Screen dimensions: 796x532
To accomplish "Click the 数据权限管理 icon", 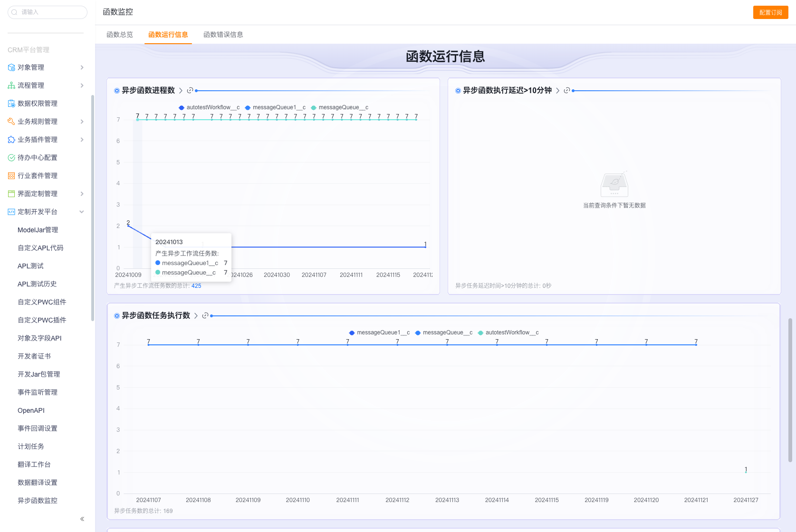I will (11, 104).
